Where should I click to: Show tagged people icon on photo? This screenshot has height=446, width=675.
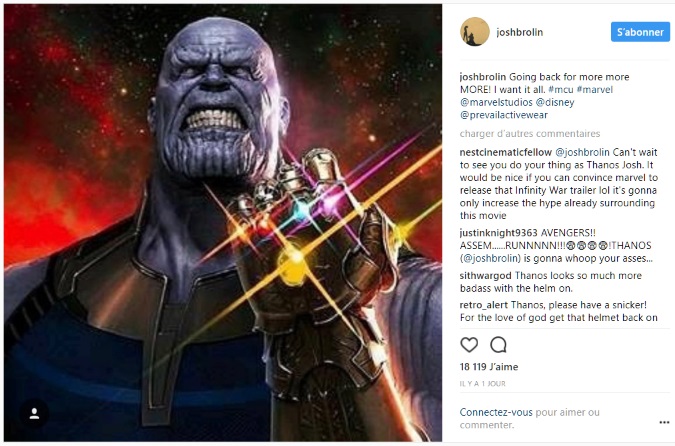34,414
